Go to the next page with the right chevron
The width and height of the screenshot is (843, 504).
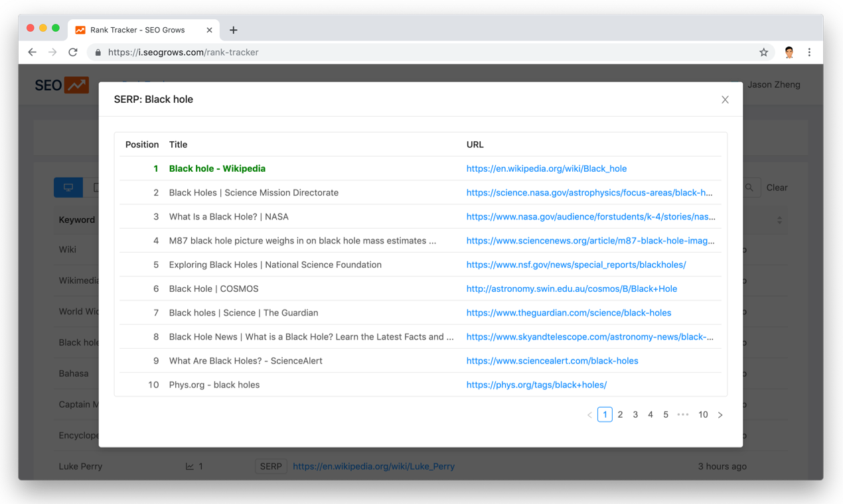coord(720,414)
